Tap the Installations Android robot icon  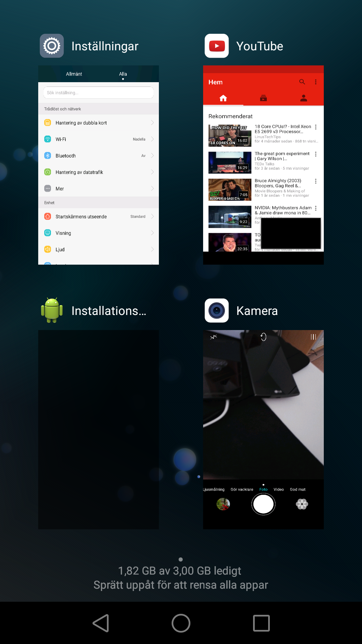[52, 310]
